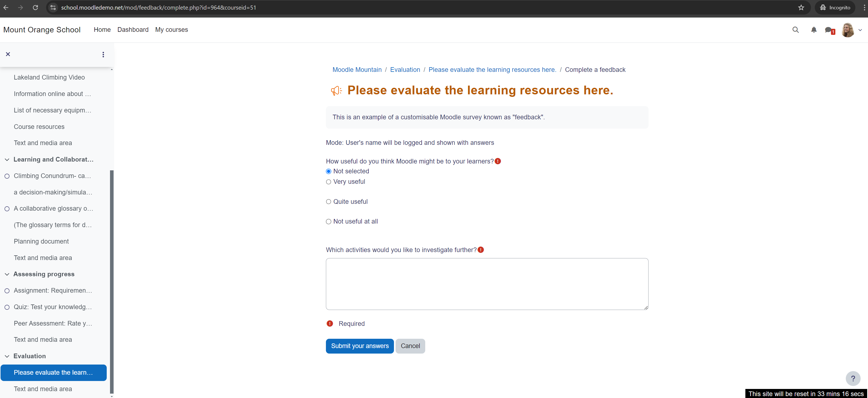Image resolution: width=868 pixels, height=398 pixels.
Task: Open the course index options menu
Action: 103,54
